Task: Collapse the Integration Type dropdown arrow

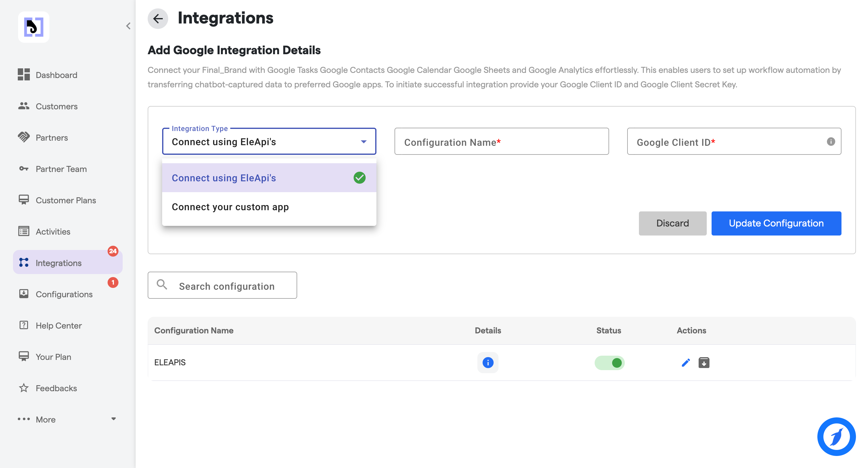Action: pyautogui.click(x=363, y=142)
